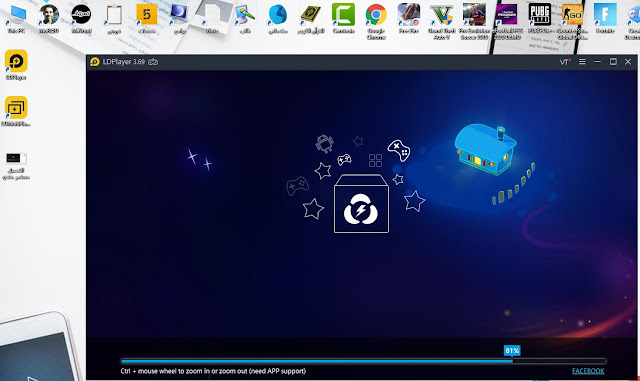Click the LDPlayer 3.69 title text

pos(124,62)
